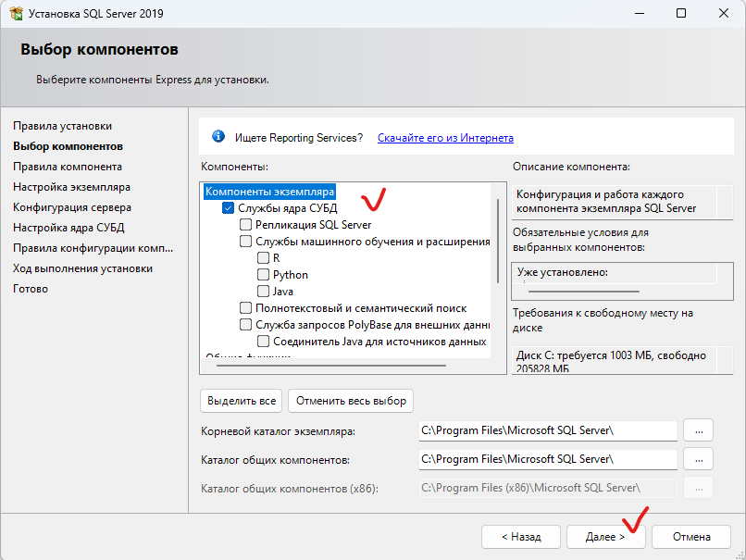This screenshot has width=746, height=560.
Task: Select the Настройка экземпляра step in sidebar
Action: 71,188
